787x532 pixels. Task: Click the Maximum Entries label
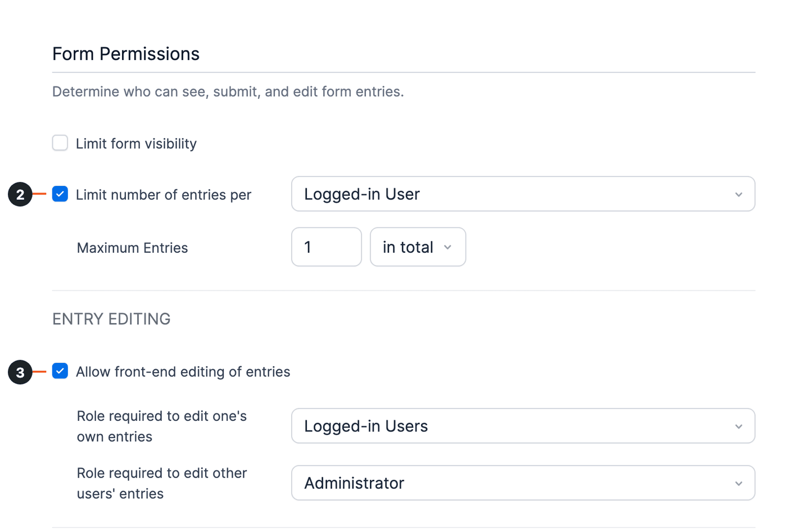click(132, 248)
